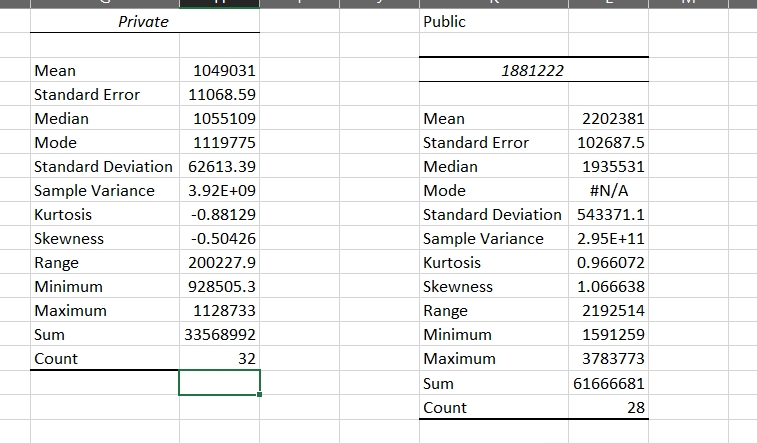Select the maximum value 1128733
The height and width of the screenshot is (443, 757).
[220, 310]
